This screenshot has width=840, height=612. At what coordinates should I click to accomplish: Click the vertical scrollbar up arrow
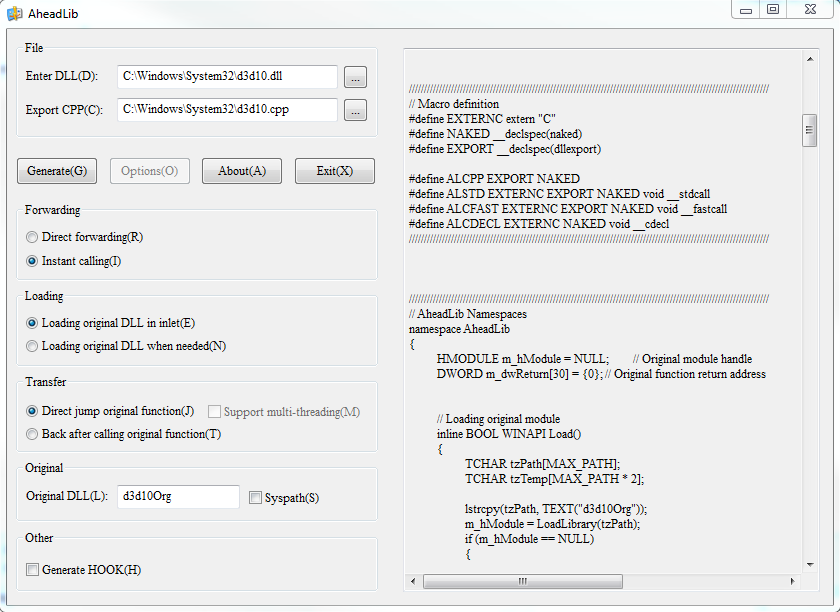click(810, 59)
